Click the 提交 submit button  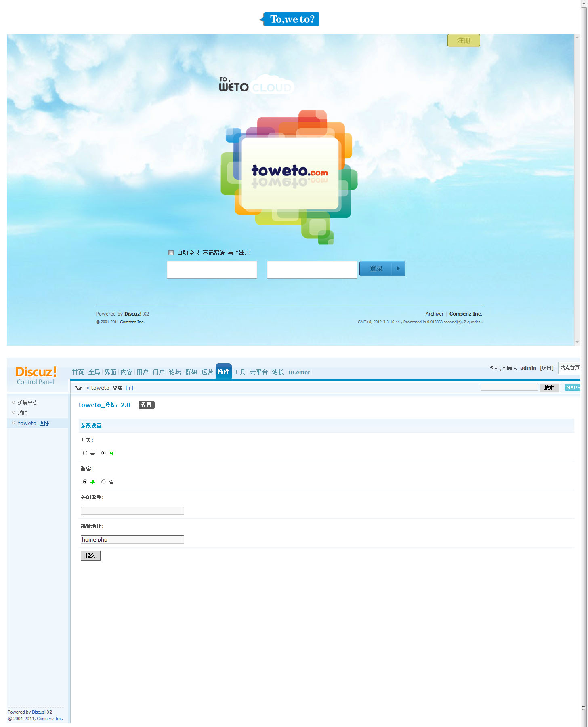click(x=90, y=556)
